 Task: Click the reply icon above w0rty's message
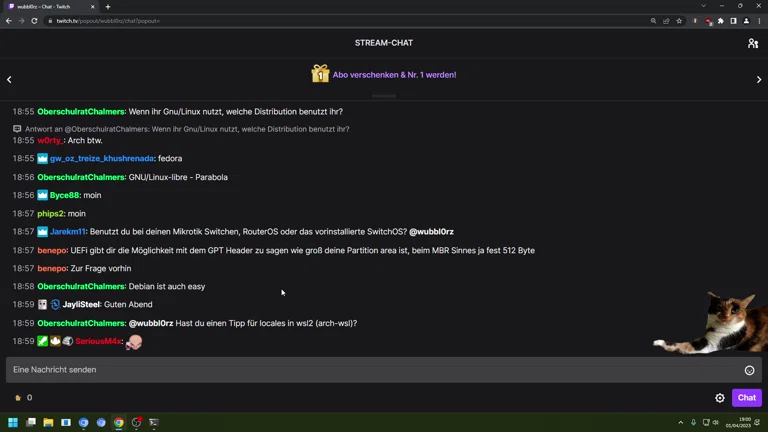17,129
